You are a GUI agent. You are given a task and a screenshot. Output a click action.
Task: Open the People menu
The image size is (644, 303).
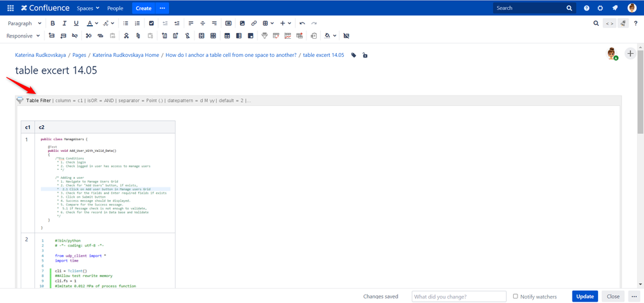pyautogui.click(x=115, y=8)
